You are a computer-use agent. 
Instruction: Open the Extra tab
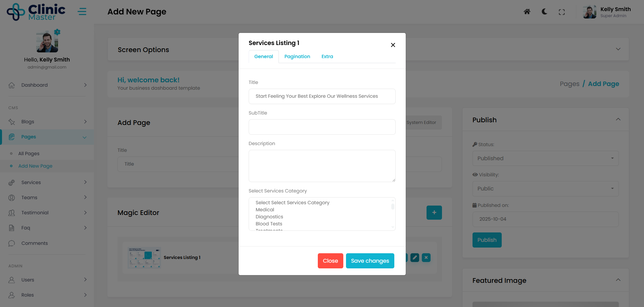(327, 56)
